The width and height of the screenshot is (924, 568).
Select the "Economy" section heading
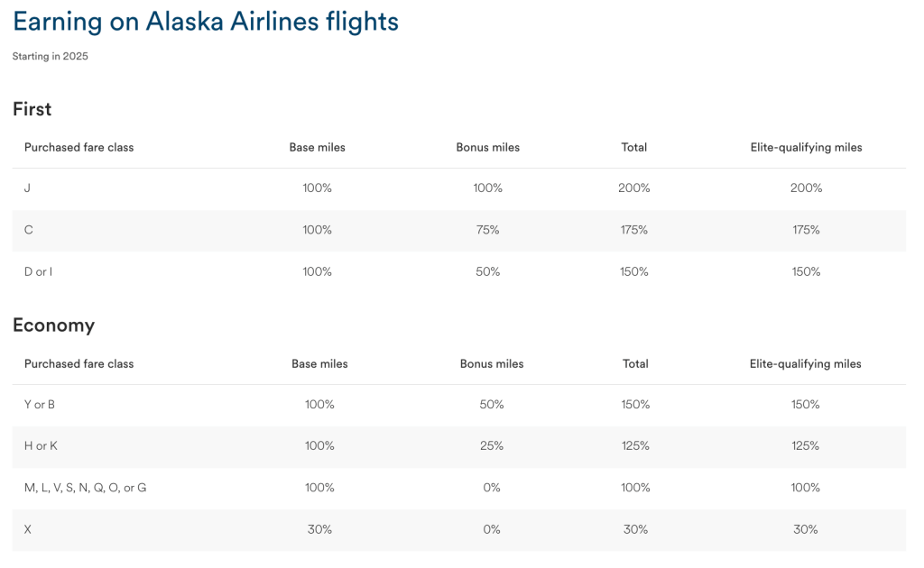coord(53,325)
